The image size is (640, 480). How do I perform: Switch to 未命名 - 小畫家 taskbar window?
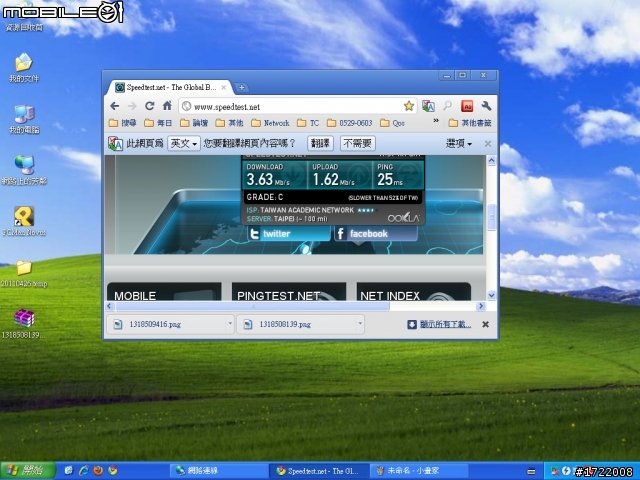[x=420, y=471]
